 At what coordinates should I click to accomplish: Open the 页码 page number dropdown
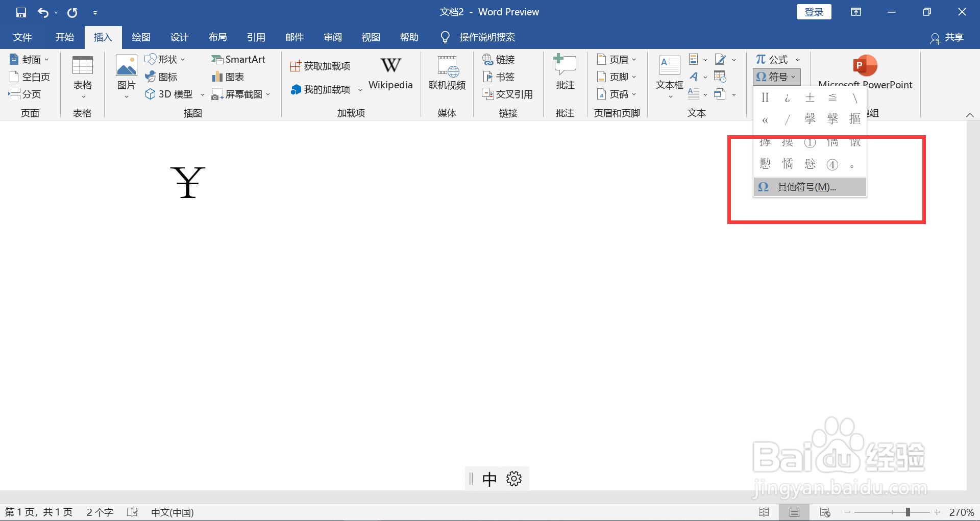617,94
